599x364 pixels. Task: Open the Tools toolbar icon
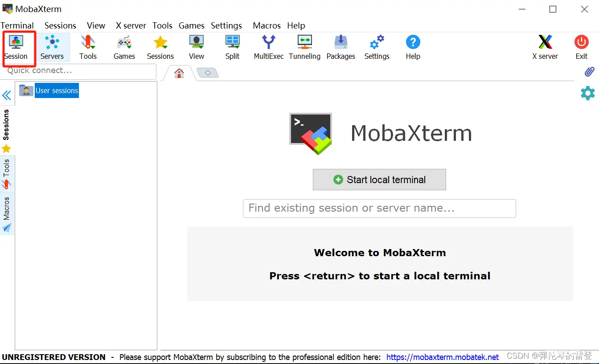point(88,47)
